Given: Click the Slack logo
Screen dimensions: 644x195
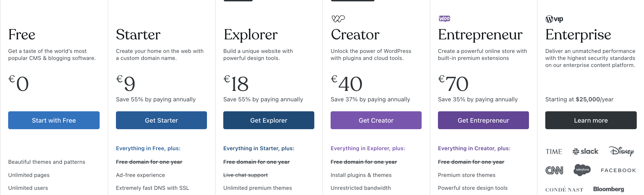Looking at the screenshot, I should (x=585, y=151).
